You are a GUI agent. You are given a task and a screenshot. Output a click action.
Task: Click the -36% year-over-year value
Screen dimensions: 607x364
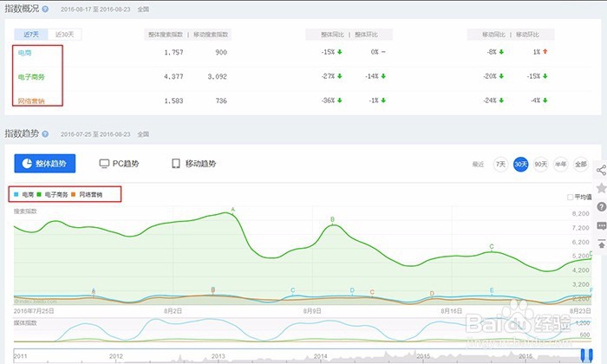(x=328, y=101)
